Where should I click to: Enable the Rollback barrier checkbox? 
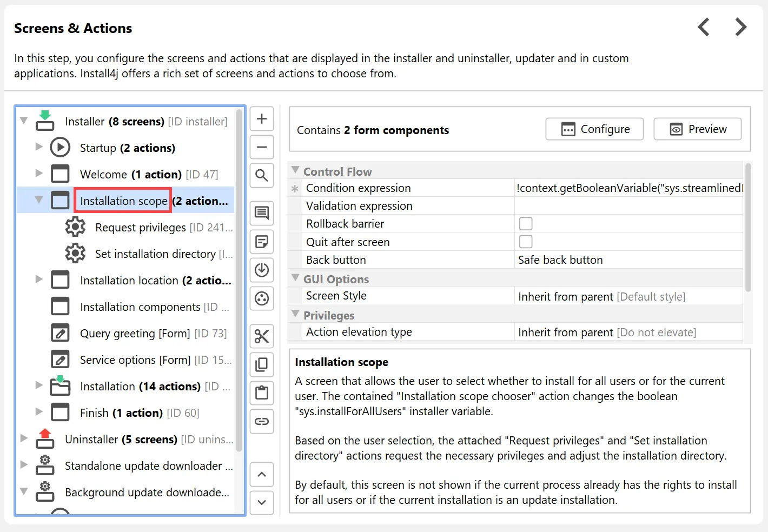(526, 224)
